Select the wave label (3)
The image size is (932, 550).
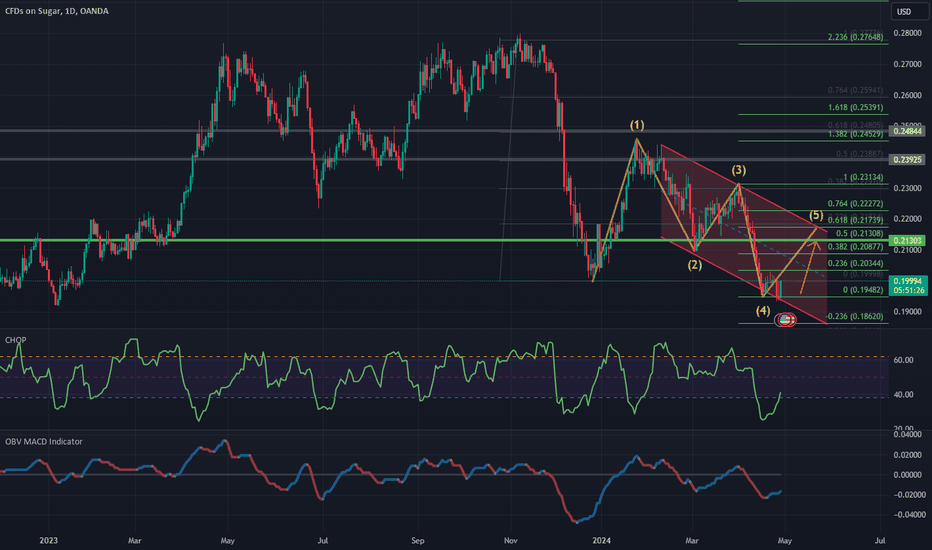coord(738,170)
